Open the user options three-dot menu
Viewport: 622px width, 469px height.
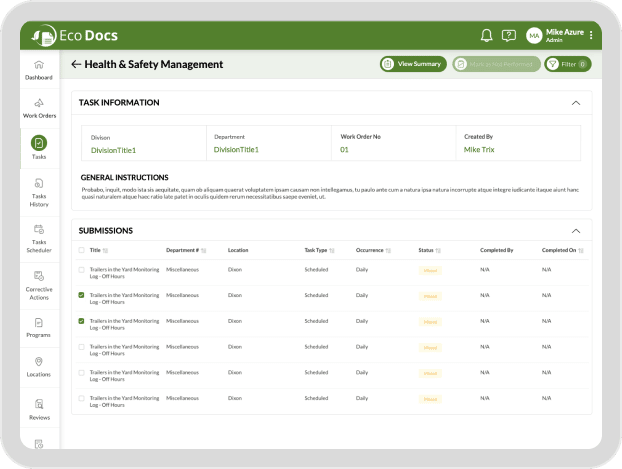[591, 35]
